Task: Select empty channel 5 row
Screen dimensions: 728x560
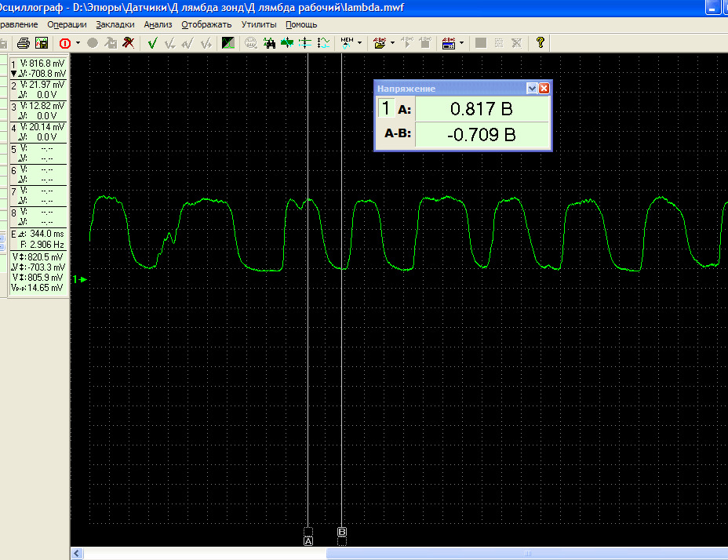Action: tap(38, 153)
